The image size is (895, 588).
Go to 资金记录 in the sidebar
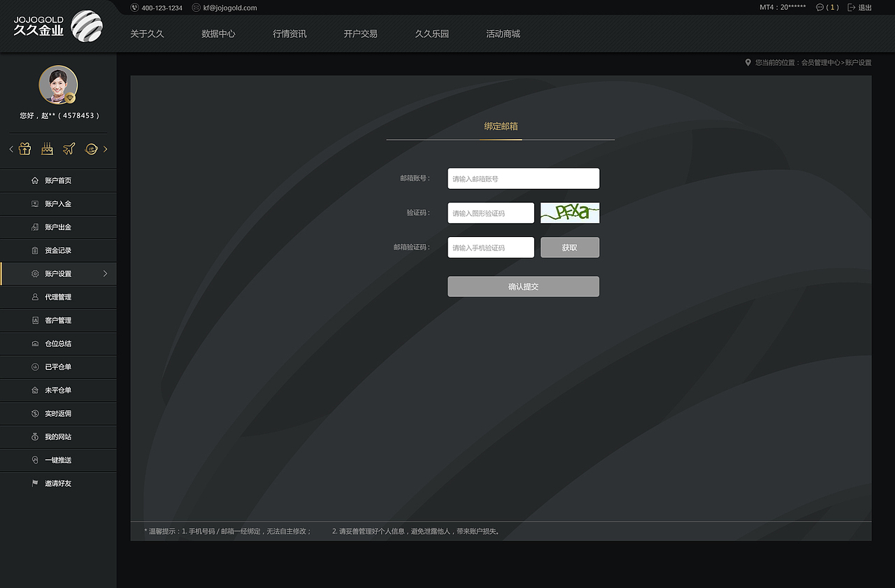click(x=58, y=250)
